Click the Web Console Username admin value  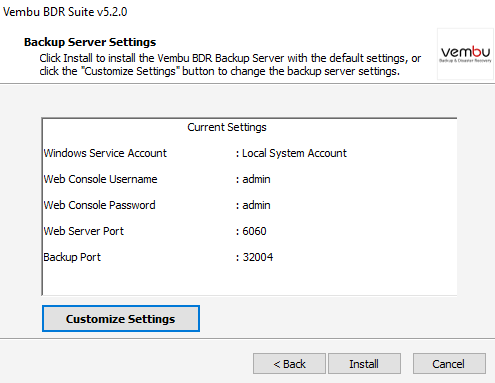click(x=256, y=179)
